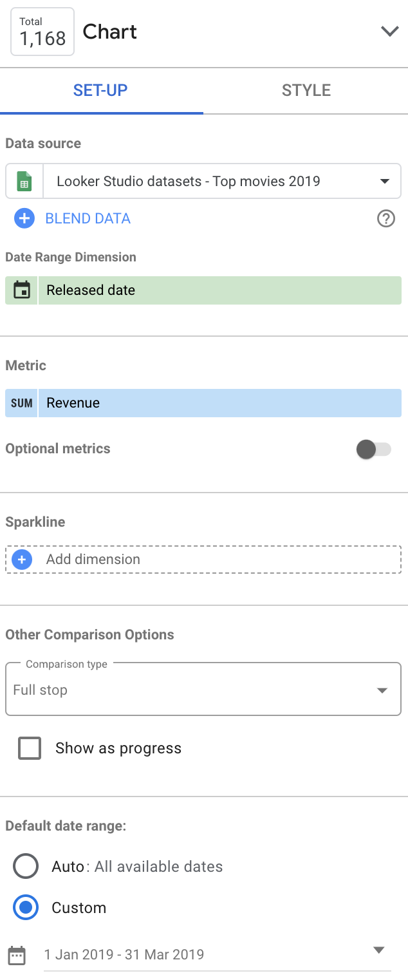Click the Revenue metric field
This screenshot has height=980, width=408.
click(x=219, y=403)
